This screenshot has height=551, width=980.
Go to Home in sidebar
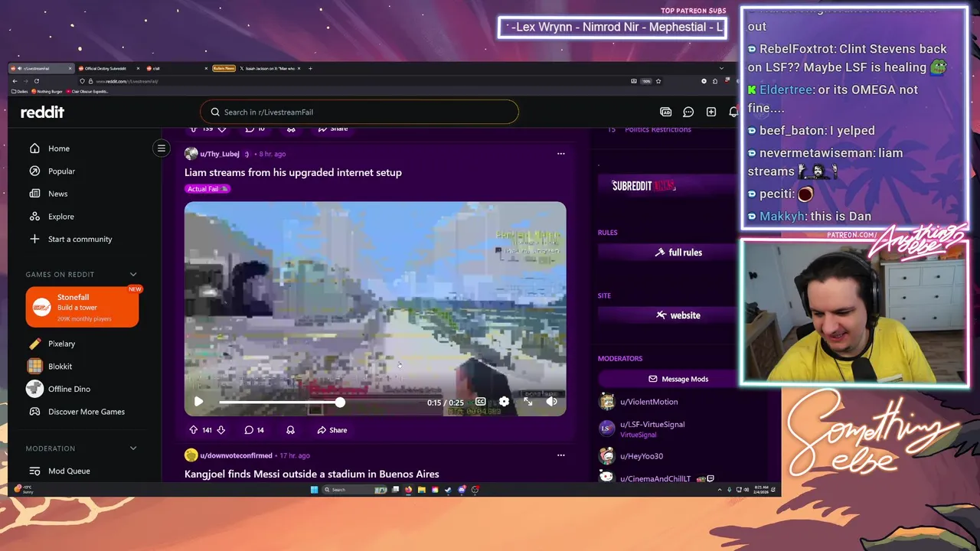59,148
